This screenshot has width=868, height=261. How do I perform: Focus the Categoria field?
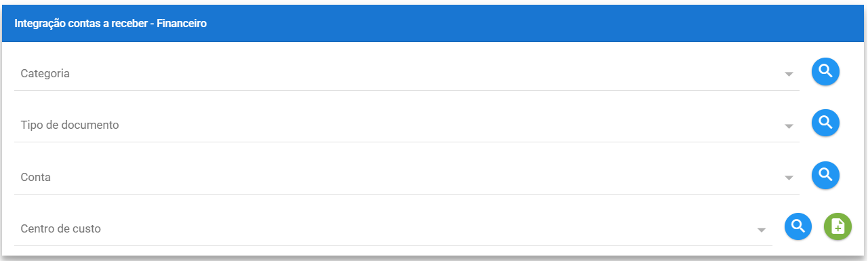point(407,74)
